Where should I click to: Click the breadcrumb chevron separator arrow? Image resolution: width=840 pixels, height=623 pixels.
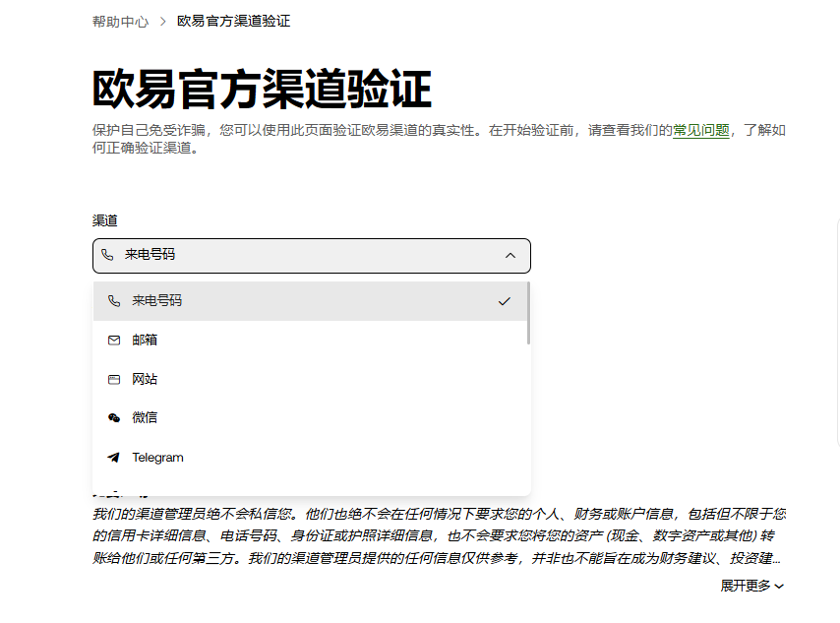(x=163, y=22)
